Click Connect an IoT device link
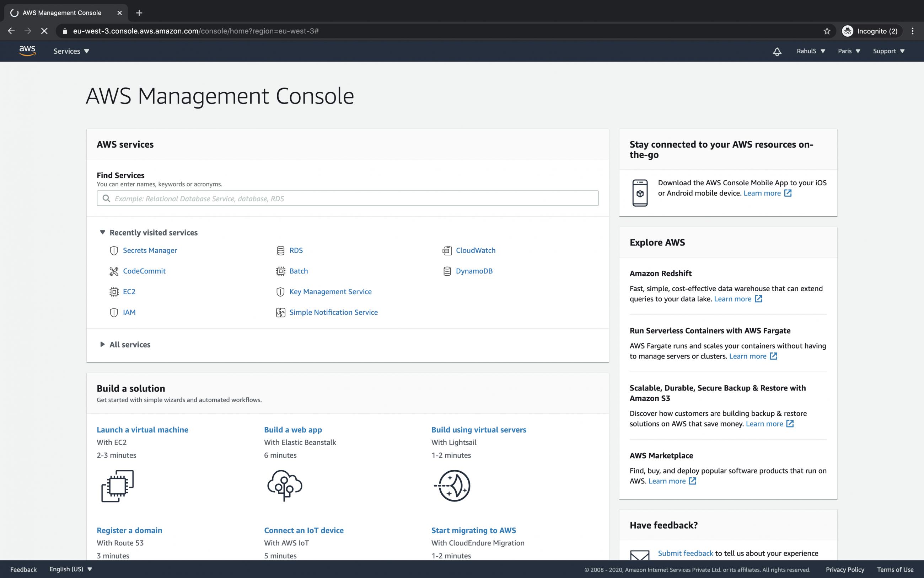This screenshot has width=924, height=578. tap(303, 530)
